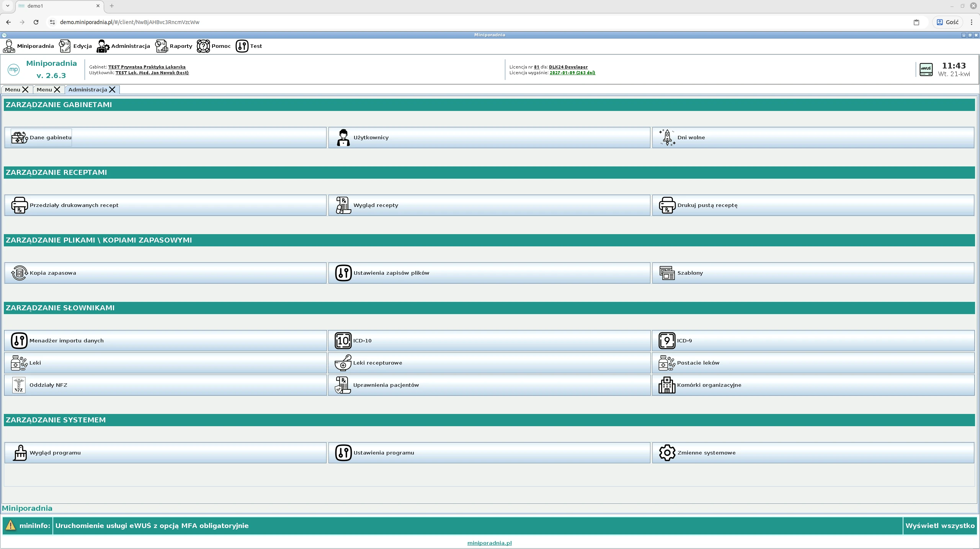Open the Szablony templates icon
Screen dimensions: 980x549
pyautogui.click(x=667, y=273)
